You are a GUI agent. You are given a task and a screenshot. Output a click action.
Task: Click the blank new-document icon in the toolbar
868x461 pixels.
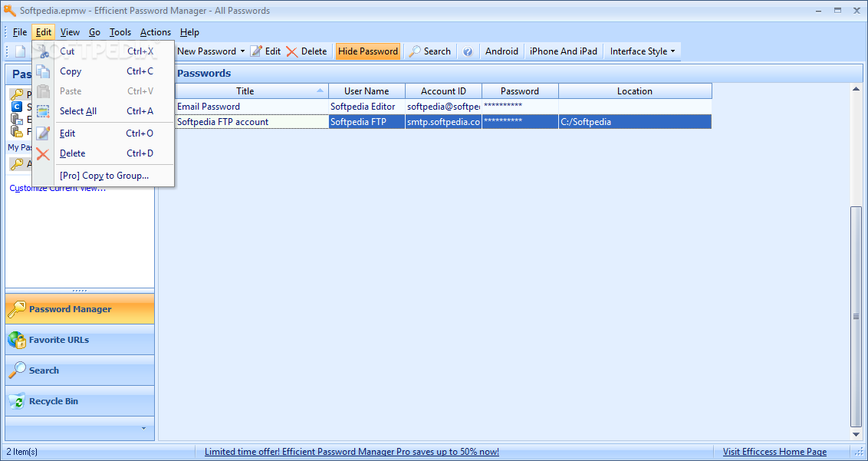click(x=20, y=51)
